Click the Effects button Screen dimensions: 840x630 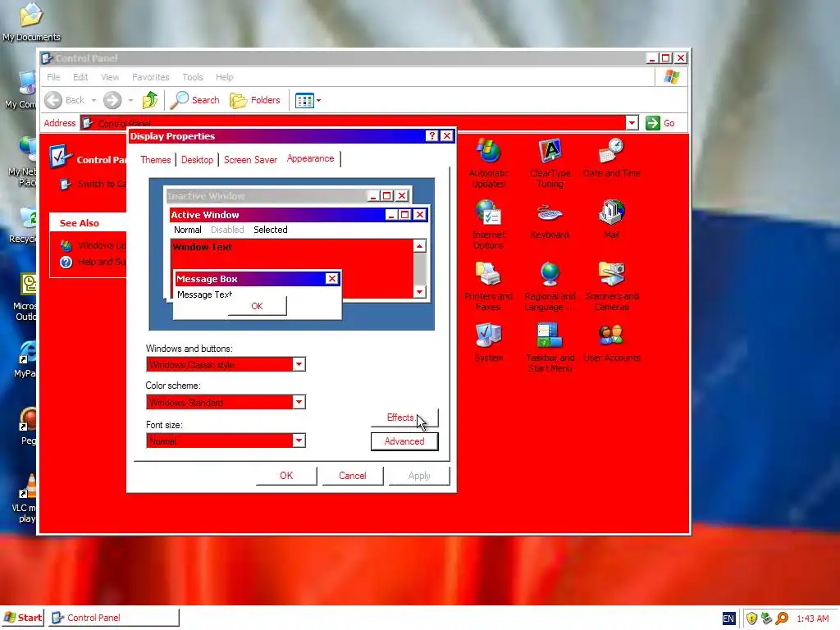click(404, 418)
